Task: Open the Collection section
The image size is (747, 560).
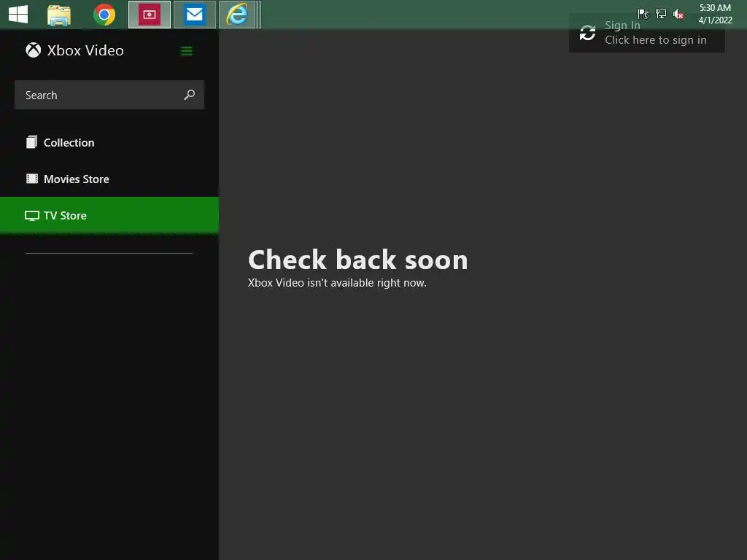Action: point(109,142)
